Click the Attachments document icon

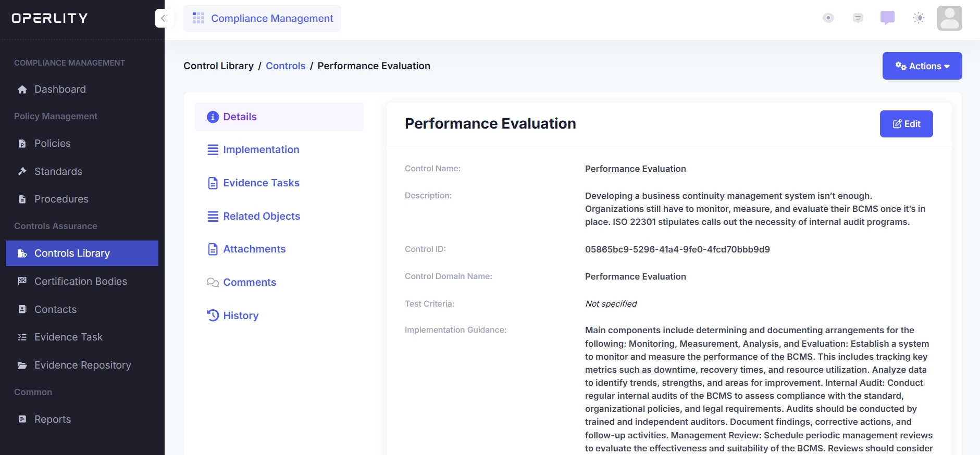click(213, 249)
